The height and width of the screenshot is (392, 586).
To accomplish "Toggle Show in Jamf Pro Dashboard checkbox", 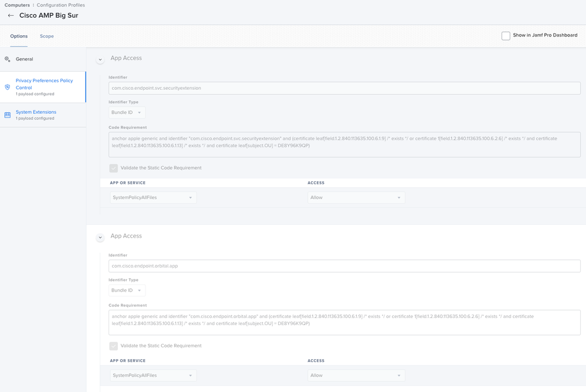I will (506, 36).
